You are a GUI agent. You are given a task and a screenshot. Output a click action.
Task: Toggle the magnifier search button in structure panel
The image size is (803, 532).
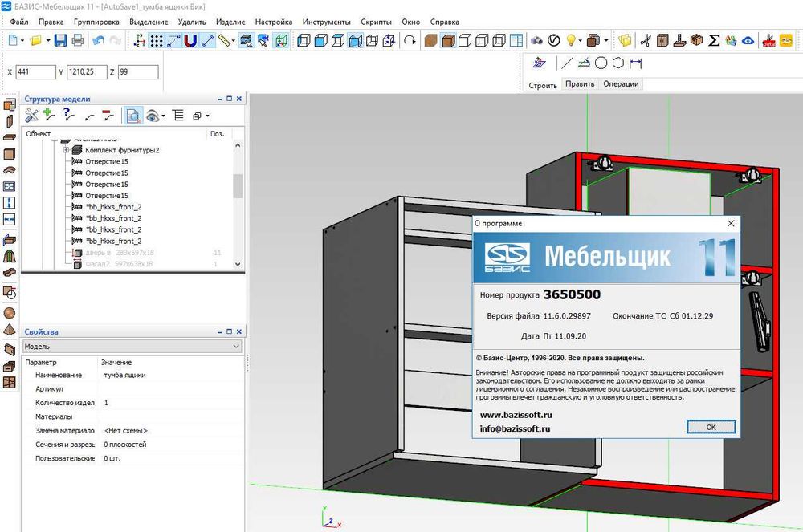(133, 116)
